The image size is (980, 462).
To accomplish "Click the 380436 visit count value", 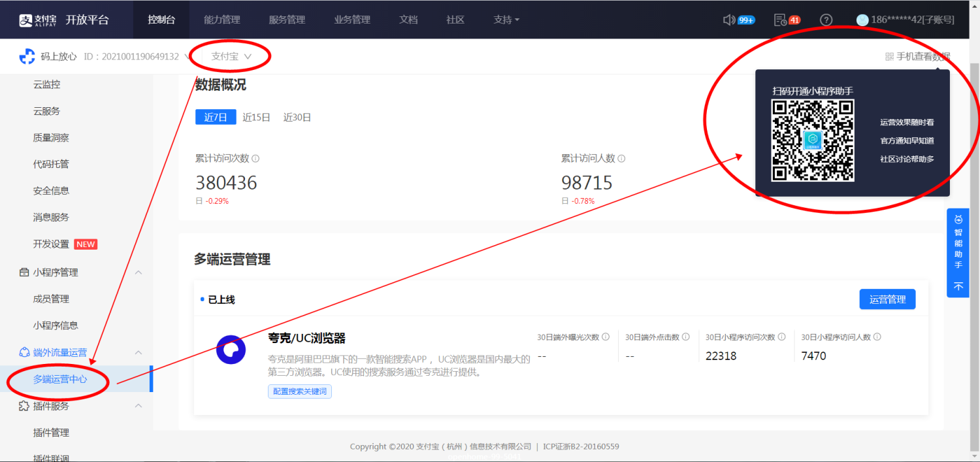I will tap(226, 182).
